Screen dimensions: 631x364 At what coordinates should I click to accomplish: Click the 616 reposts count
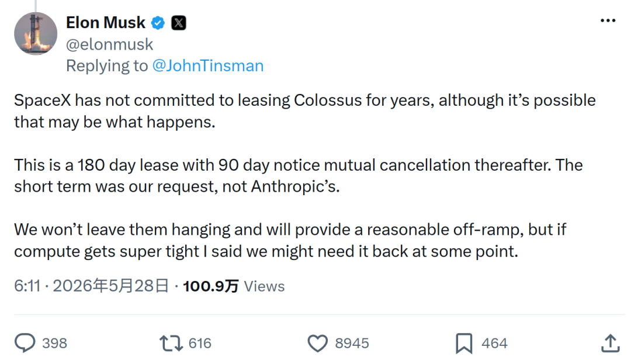(x=200, y=343)
